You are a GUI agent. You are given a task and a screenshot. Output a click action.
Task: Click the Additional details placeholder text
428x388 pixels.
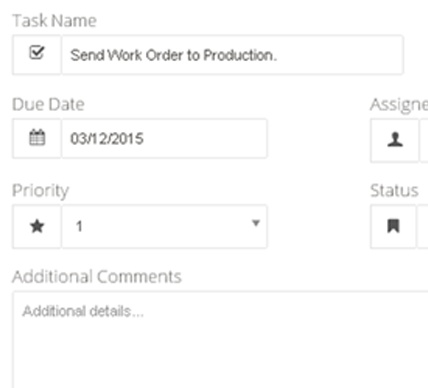click(83, 311)
